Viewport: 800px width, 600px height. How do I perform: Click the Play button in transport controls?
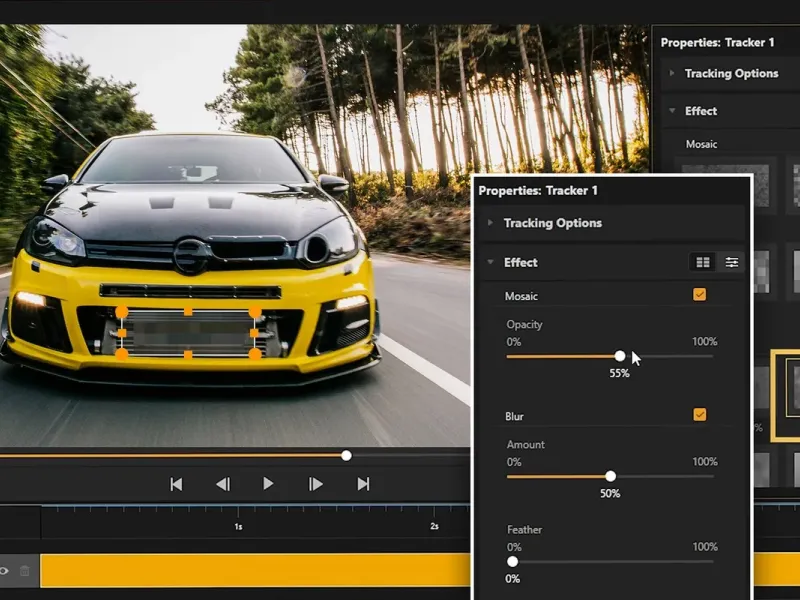click(268, 484)
